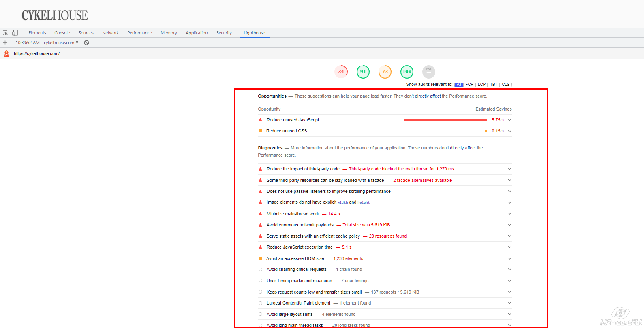This screenshot has height=328, width=644.
Task: Select the Performance score gauge showing 34
Action: [x=341, y=72]
